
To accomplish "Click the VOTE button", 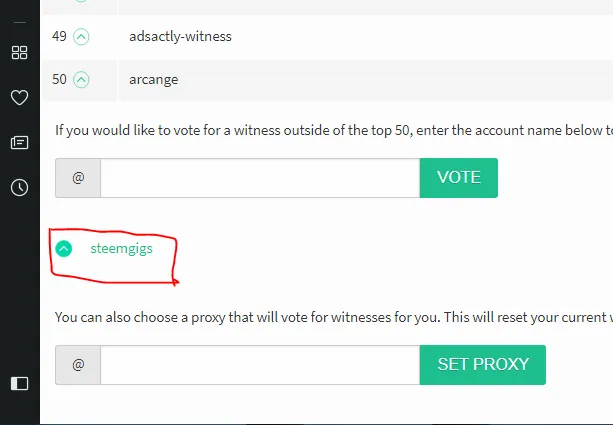I will (x=459, y=178).
